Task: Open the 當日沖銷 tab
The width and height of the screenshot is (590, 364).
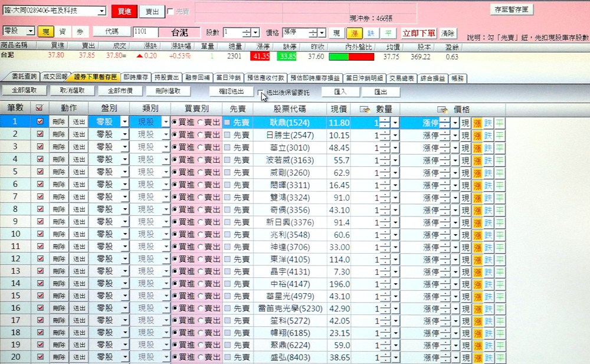Action: tap(228, 77)
